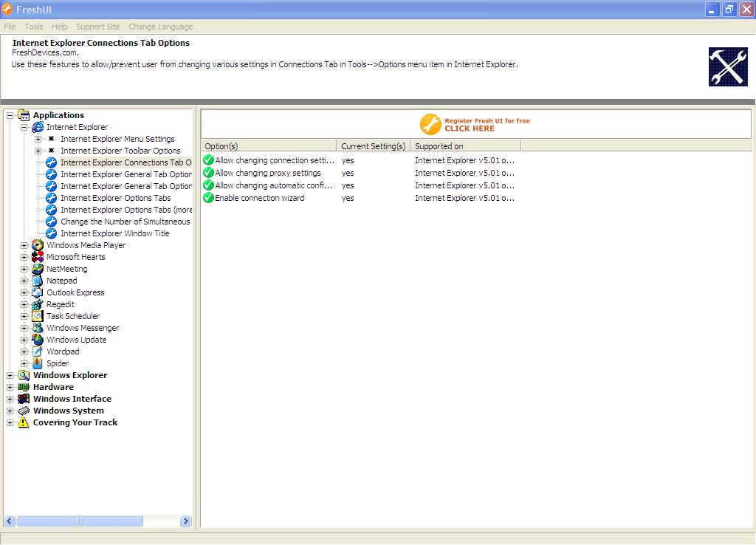Expand the Microsoft Hearts node
756x545 pixels.
pos(24,257)
